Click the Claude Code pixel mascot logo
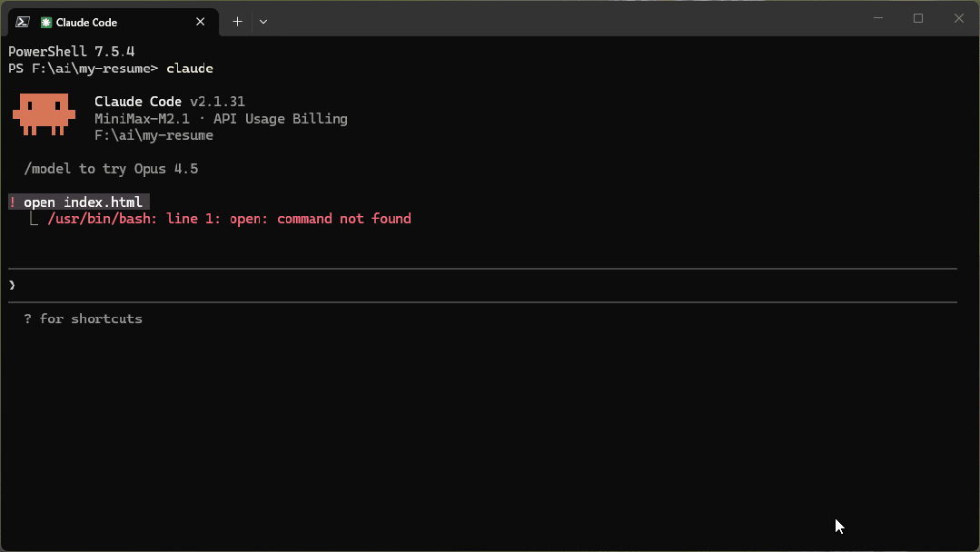The image size is (980, 552). click(x=44, y=114)
